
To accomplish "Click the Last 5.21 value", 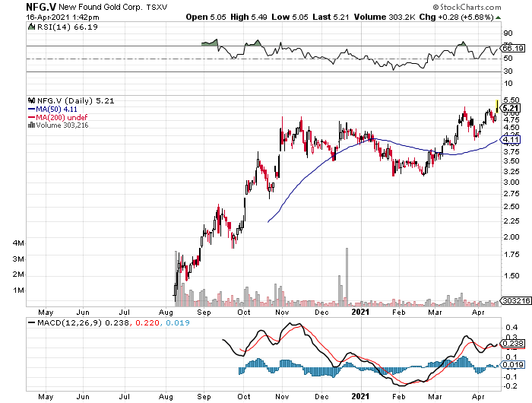I will tap(331, 17).
